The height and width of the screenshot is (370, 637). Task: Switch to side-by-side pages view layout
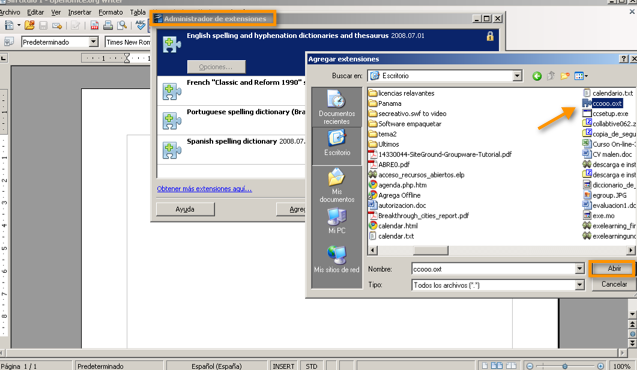496,366
